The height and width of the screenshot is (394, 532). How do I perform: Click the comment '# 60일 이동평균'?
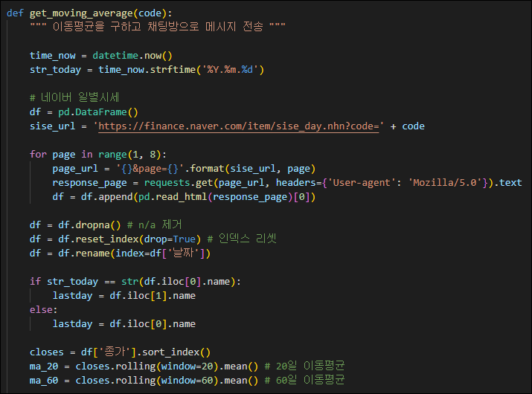(x=304, y=380)
